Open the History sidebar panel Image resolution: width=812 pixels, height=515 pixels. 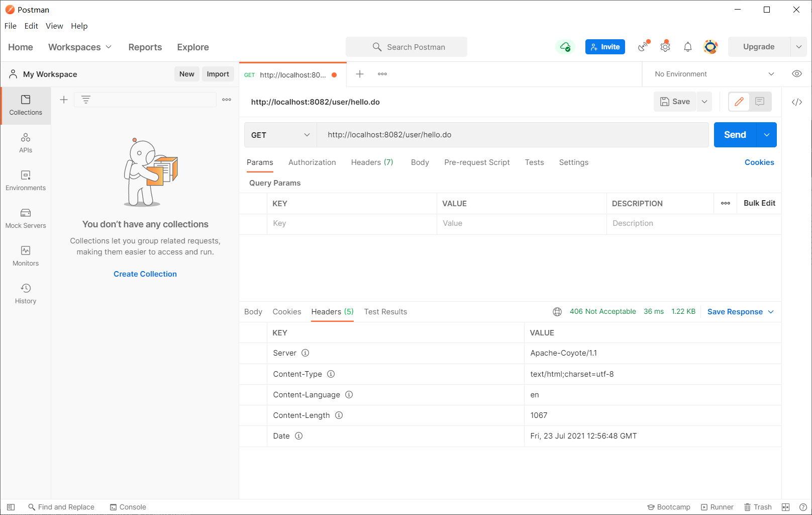(26, 294)
